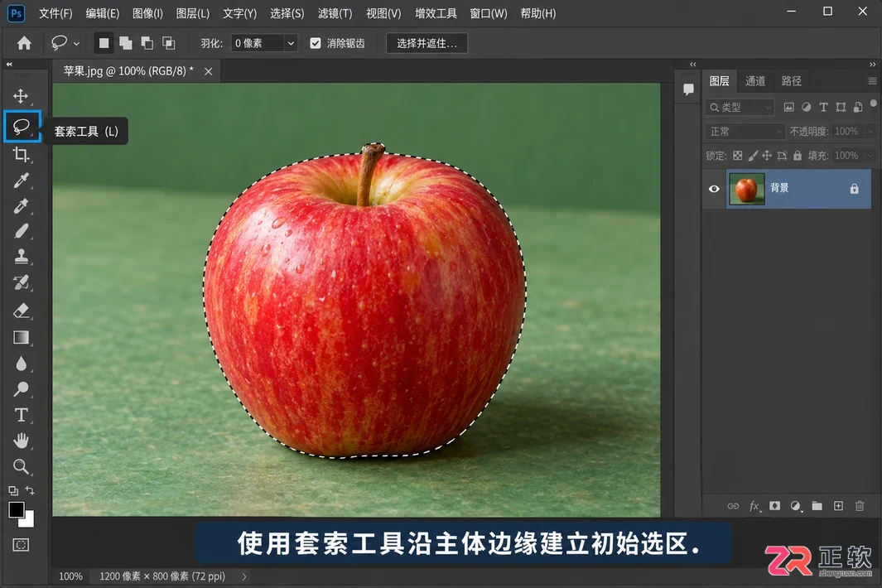Screen dimensions: 882x588
Task: Open the comments panel icon
Action: [688, 89]
